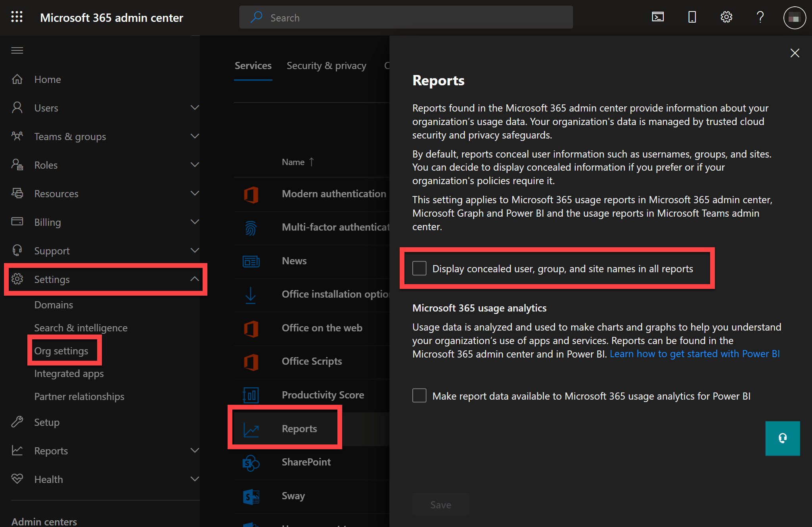Click the Multi-factor authentication fingerprint icon
The image size is (812, 527).
point(251,228)
